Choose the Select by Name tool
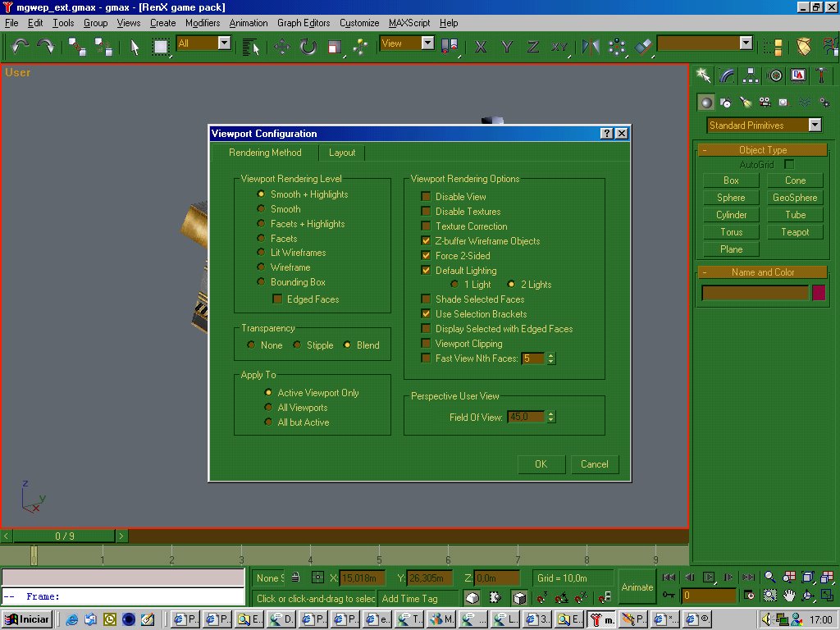Screen dimensions: 840x630 coord(250,47)
